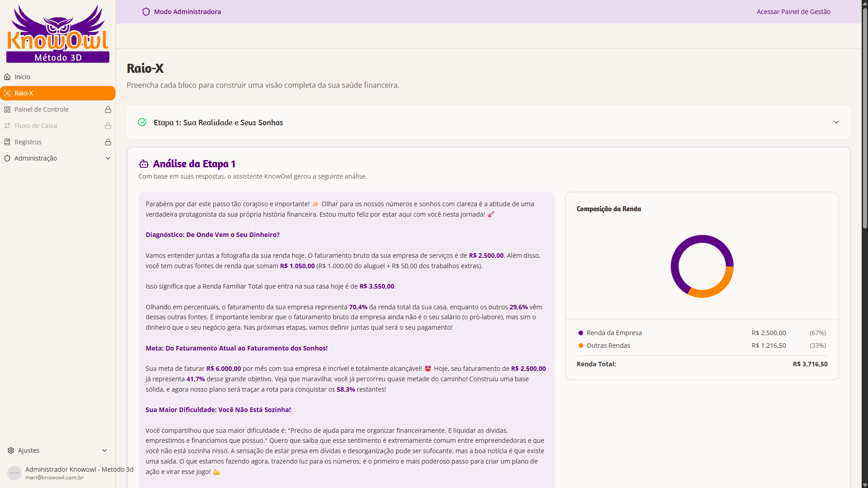Screen dimensions: 868x488
Task: Open the Raio-X sidebar menu item
Action: (57, 93)
